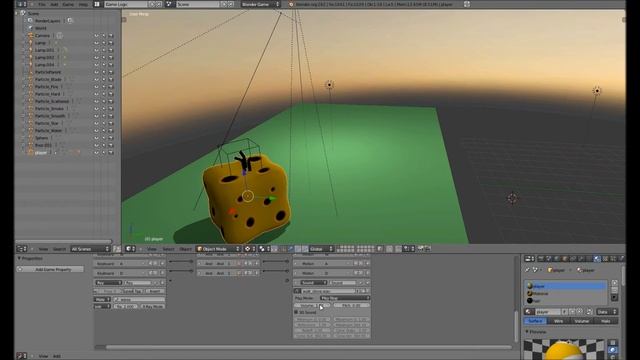Open the Scene properties tab icon

pyautogui.click(x=549, y=259)
